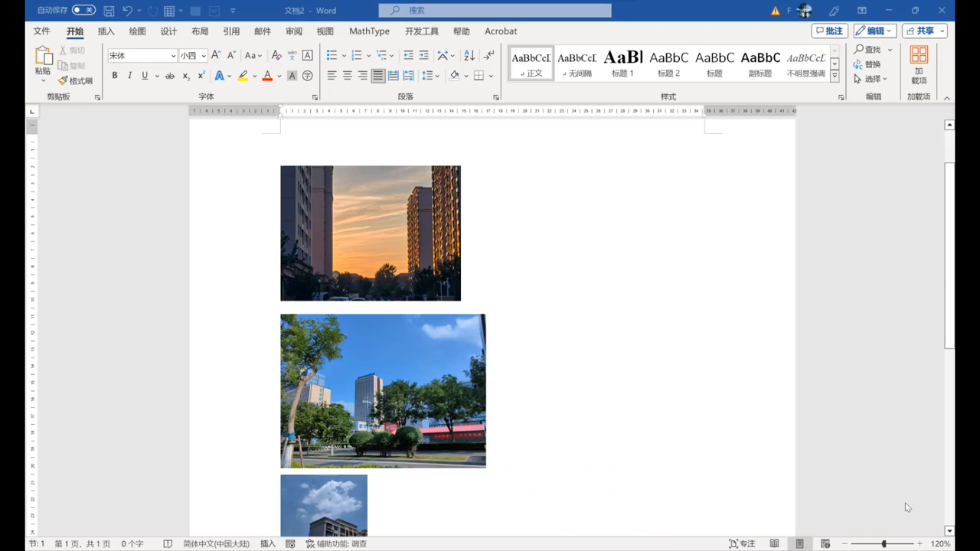Click the zoom slider handle
This screenshot has width=980, height=551.
[x=884, y=543]
